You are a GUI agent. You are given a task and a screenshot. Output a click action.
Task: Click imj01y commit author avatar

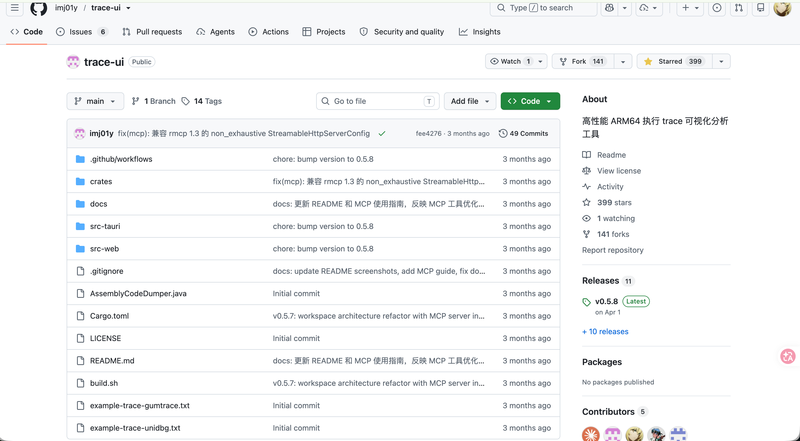coord(80,133)
